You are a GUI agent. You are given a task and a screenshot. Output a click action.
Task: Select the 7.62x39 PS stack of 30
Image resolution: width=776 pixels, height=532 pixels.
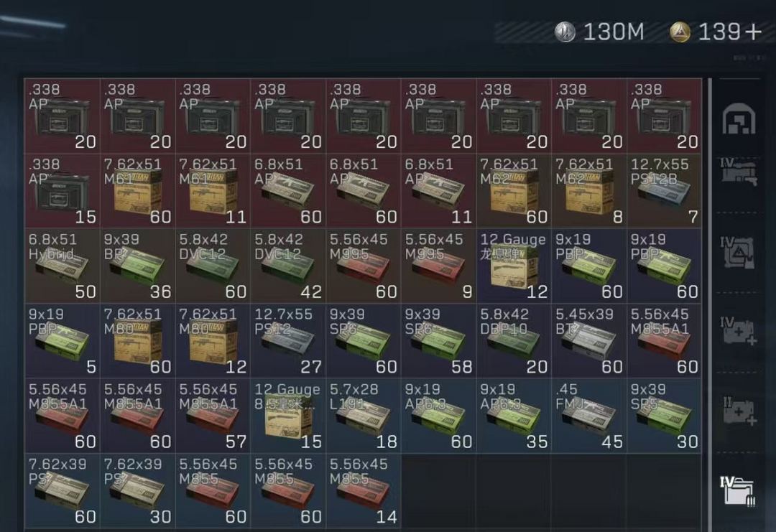point(137,491)
